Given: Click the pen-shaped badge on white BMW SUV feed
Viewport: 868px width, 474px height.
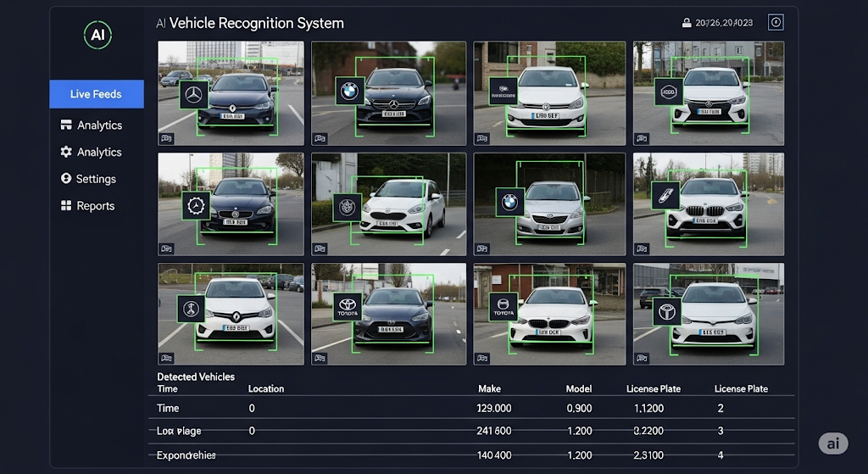Looking at the screenshot, I should tap(666, 196).
